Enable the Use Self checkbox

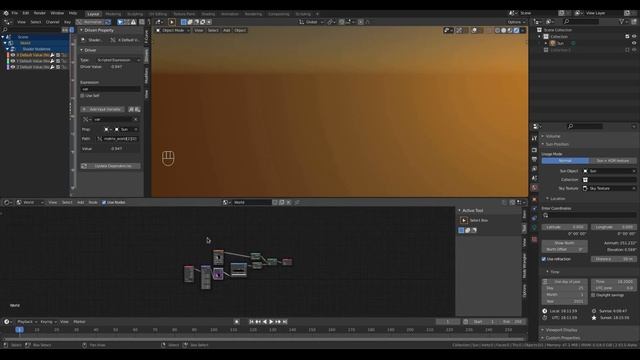coord(82,96)
